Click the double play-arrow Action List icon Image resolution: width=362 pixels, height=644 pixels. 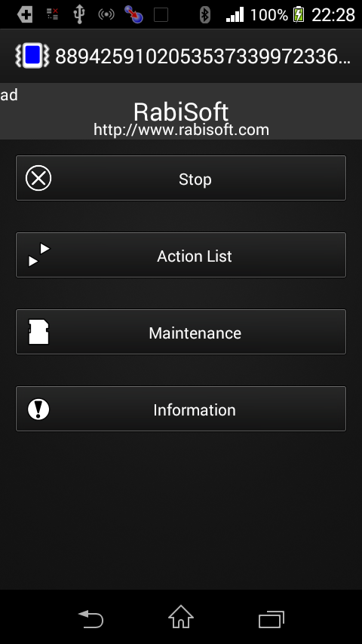tap(38, 255)
